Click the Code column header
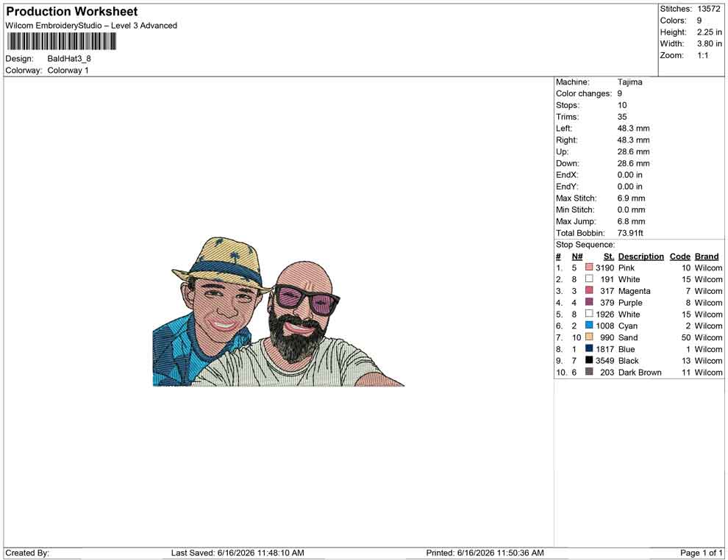Image resolution: width=728 pixels, height=560 pixels. (x=679, y=256)
